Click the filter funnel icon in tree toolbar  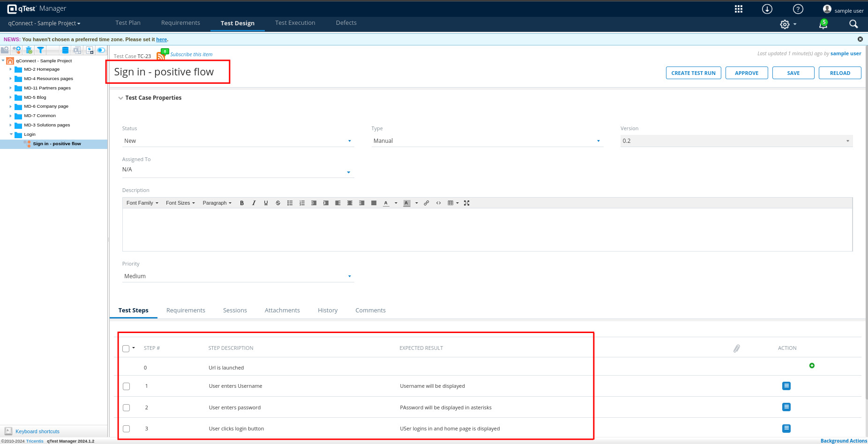pyautogui.click(x=41, y=50)
